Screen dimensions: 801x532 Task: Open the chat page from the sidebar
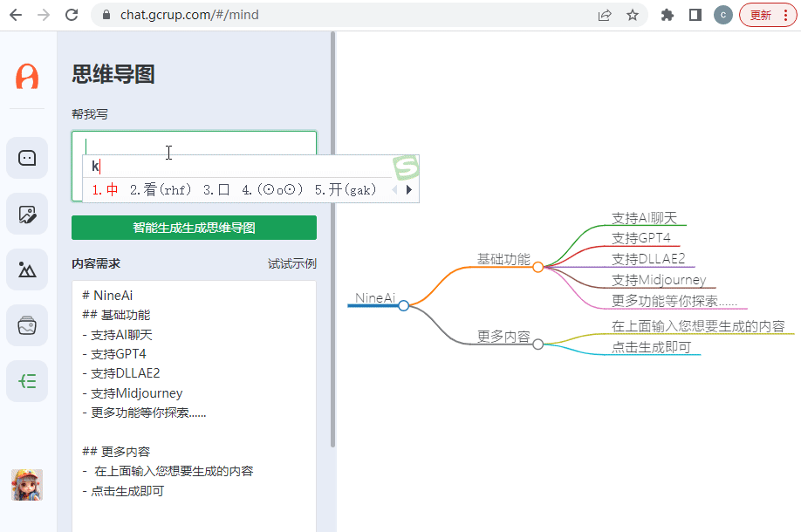coord(27,158)
